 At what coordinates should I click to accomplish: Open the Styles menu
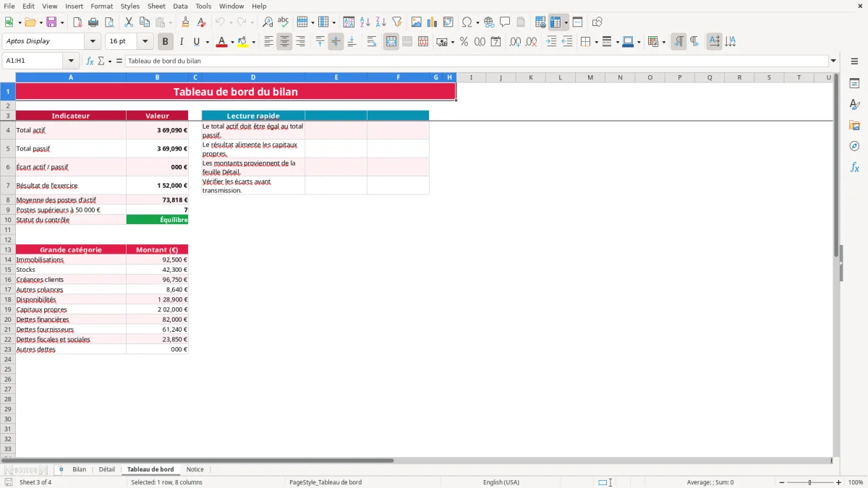(x=130, y=6)
